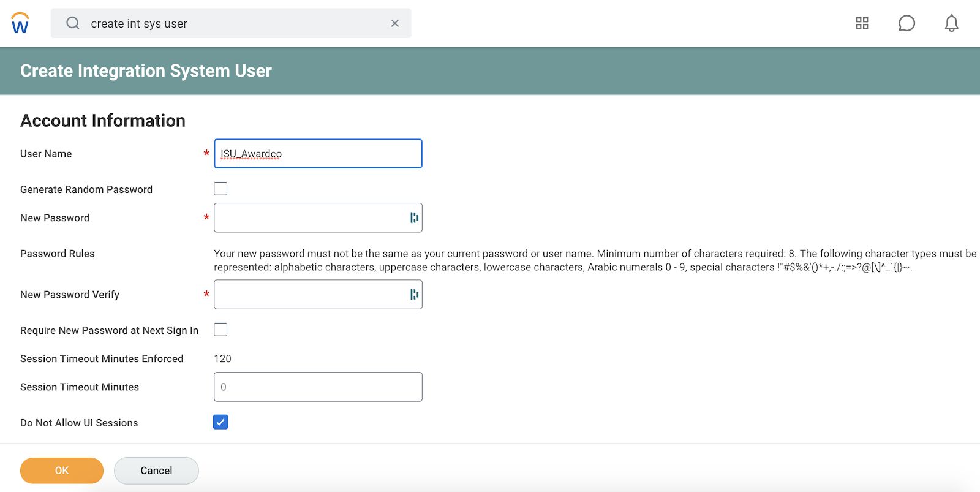Click into the New Password Verify field
Viewport: 980px width, 492px height.
point(309,295)
